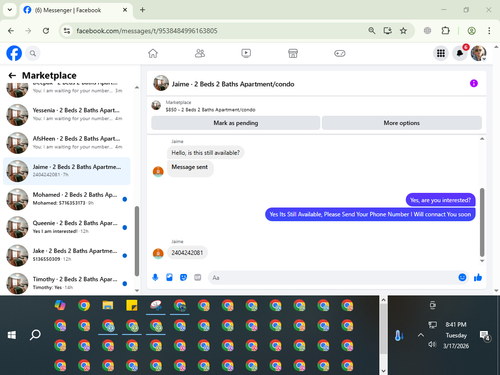Expand the account profile menu
Screen dimensions: 500x375
478,53
